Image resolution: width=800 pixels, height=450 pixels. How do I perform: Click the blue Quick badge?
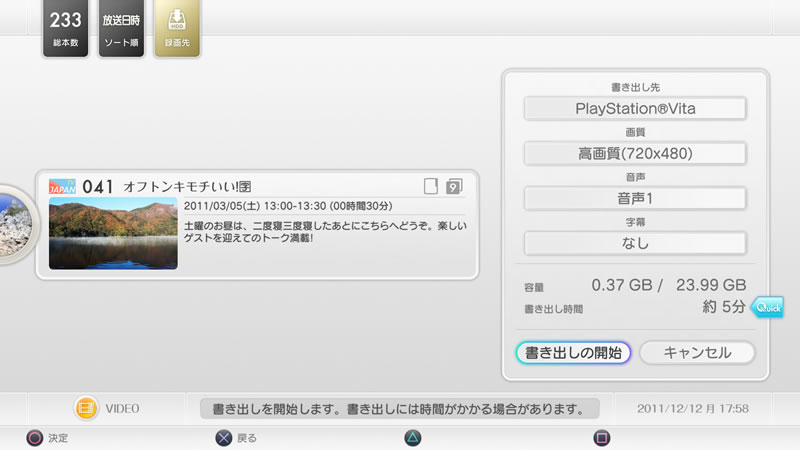[768, 308]
